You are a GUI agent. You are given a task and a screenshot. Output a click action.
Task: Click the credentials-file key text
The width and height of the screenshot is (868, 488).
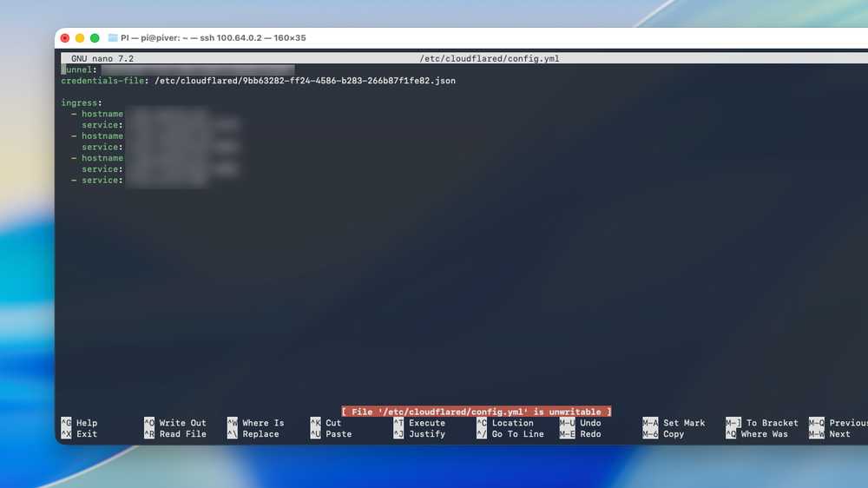(x=102, y=80)
